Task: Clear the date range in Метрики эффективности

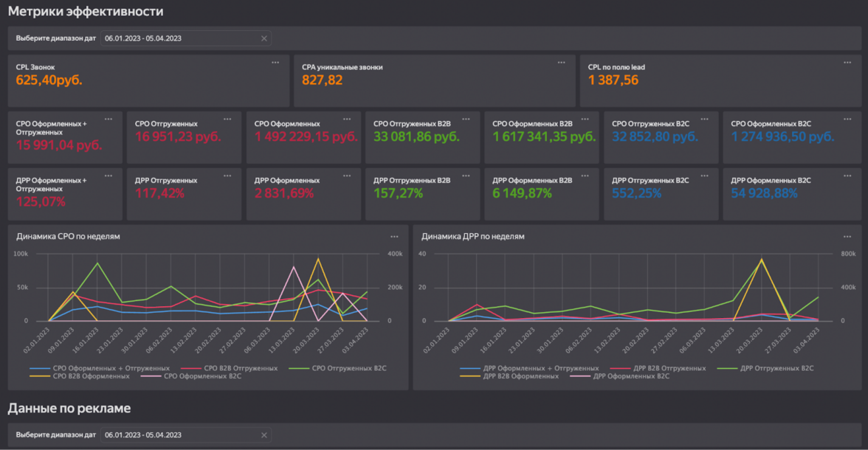Action: 263,38
